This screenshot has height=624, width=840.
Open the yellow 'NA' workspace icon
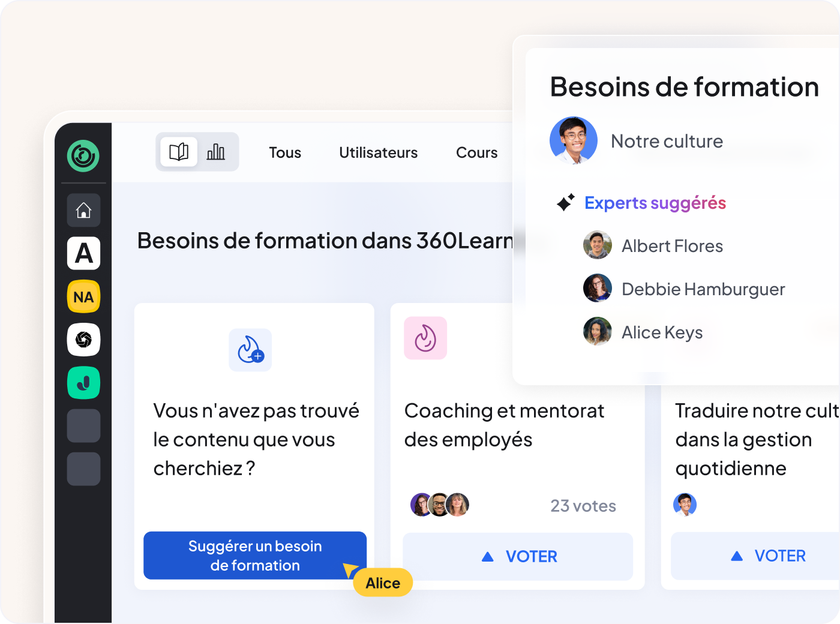tap(83, 296)
